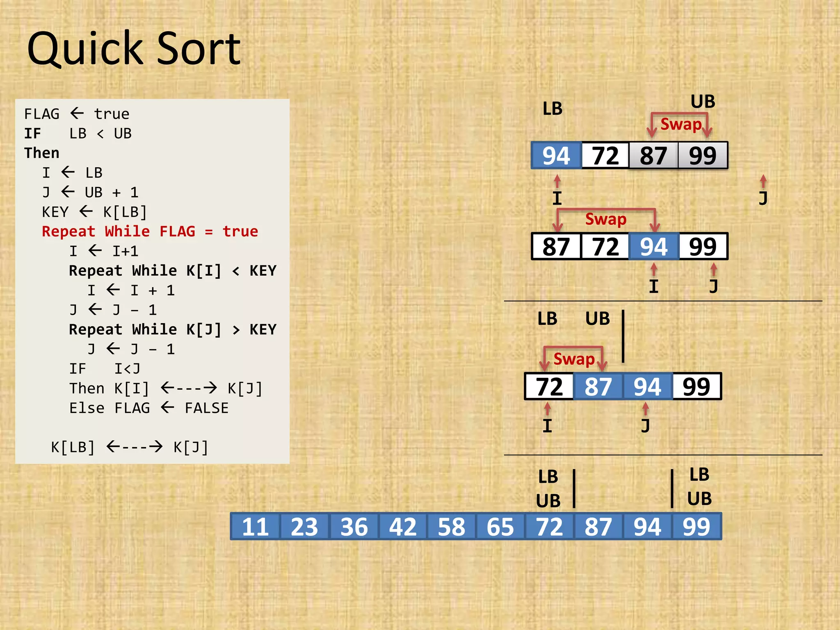840x630 pixels.
Task: Select the blue 87 cell in third array
Action: point(598,387)
